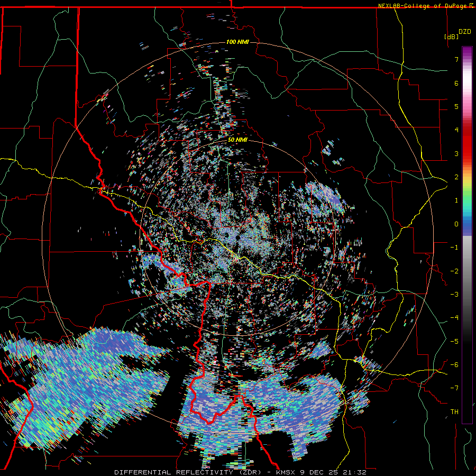Click the -7 scale value
The width and height of the screenshot is (476, 476).
454,388
